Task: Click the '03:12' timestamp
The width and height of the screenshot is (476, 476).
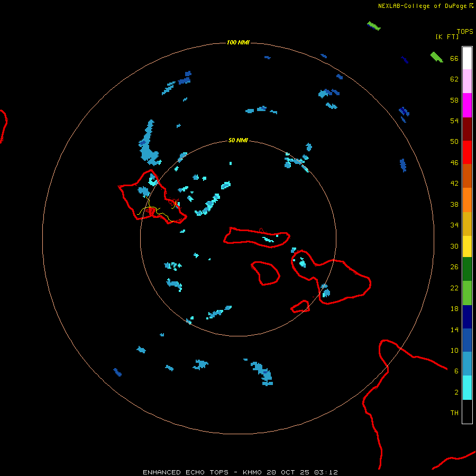Action: 326,472
